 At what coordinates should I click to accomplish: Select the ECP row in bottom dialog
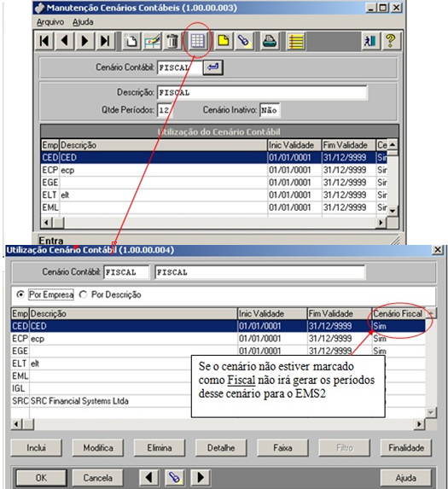coord(218,338)
